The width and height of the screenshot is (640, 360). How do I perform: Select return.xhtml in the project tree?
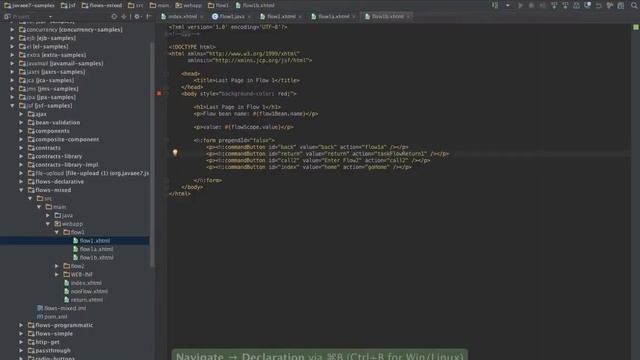[x=83, y=300]
